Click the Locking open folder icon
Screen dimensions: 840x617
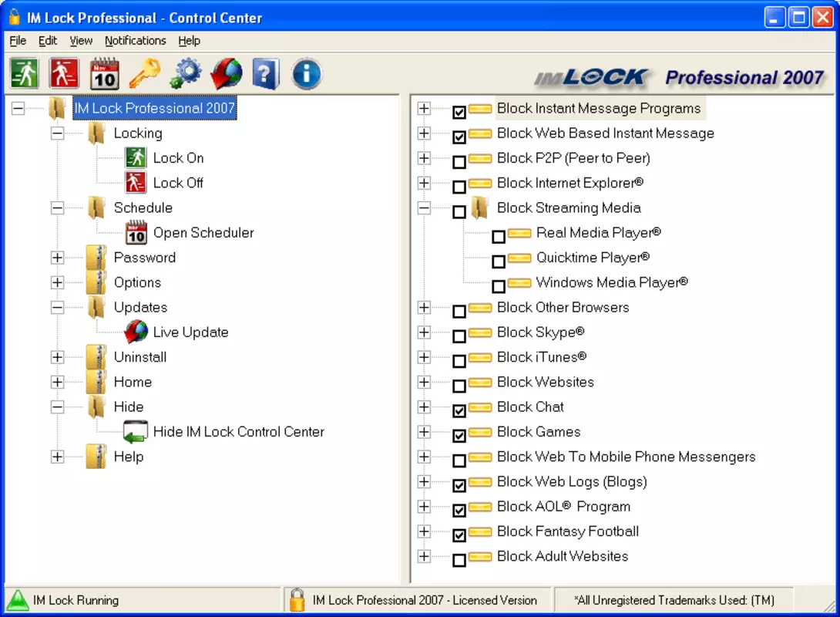point(96,133)
